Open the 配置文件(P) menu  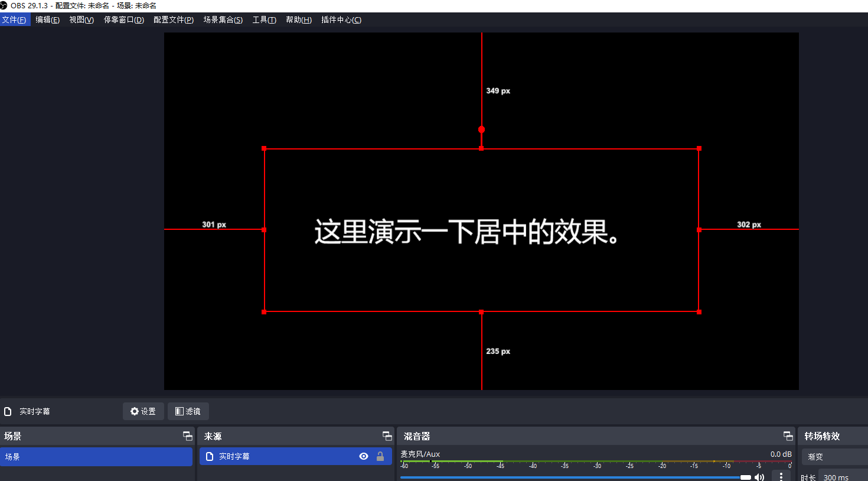174,19
